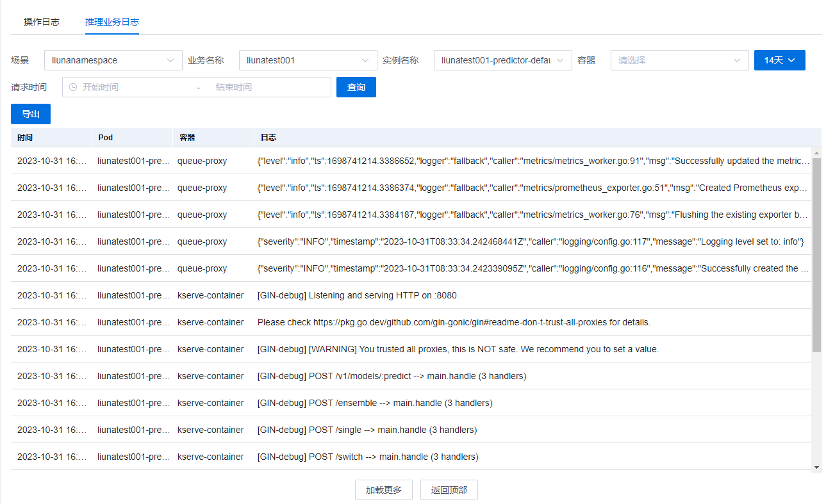Expand the 14天 time range dropdown

click(x=779, y=60)
